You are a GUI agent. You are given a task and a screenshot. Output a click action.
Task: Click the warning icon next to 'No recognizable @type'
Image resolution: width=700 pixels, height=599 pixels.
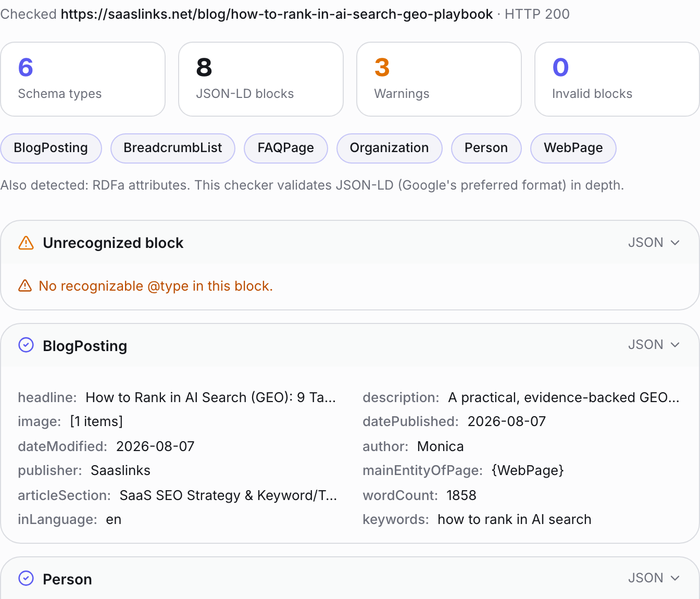coord(25,285)
